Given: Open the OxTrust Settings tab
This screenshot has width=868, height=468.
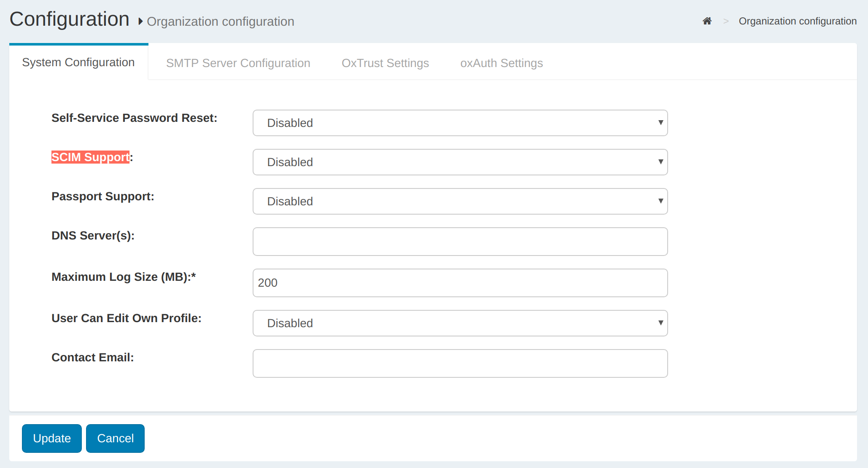Looking at the screenshot, I should [385, 63].
